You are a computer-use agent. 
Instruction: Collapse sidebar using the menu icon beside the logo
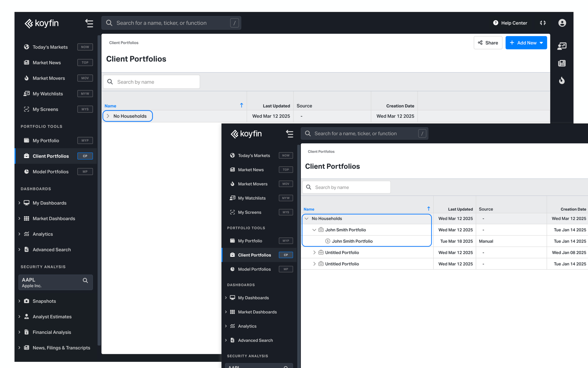coord(89,23)
